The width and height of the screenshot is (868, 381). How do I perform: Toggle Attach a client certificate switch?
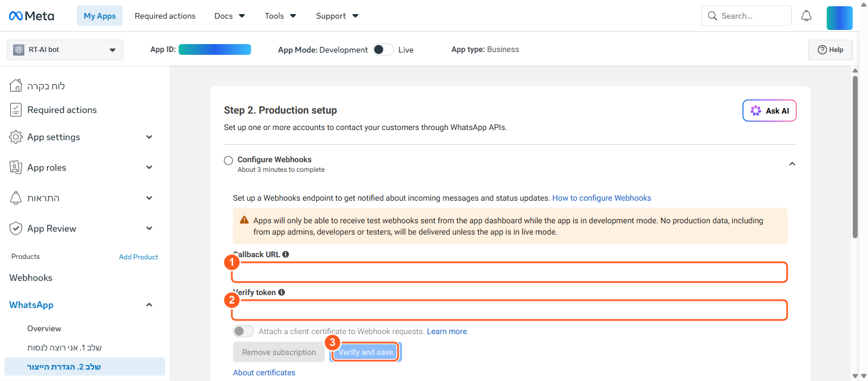click(x=244, y=331)
